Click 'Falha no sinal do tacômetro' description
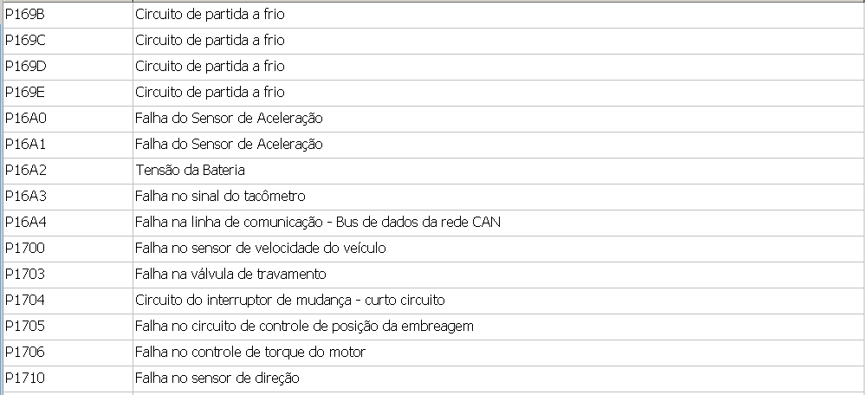 (x=220, y=196)
